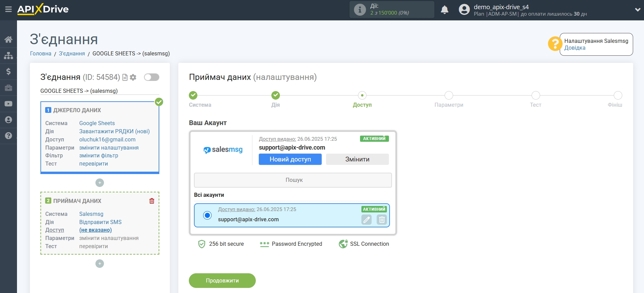644x293 pixels.
Task: Open the briefcase sidebar icon
Action: tap(8, 88)
